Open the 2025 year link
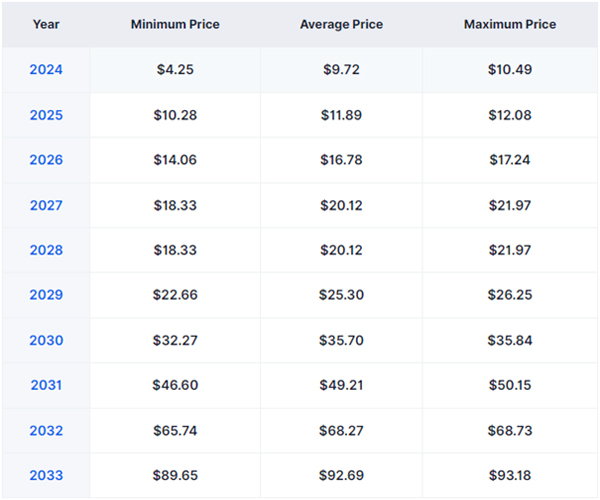Screen dimensions: 600x500 pyautogui.click(x=46, y=115)
